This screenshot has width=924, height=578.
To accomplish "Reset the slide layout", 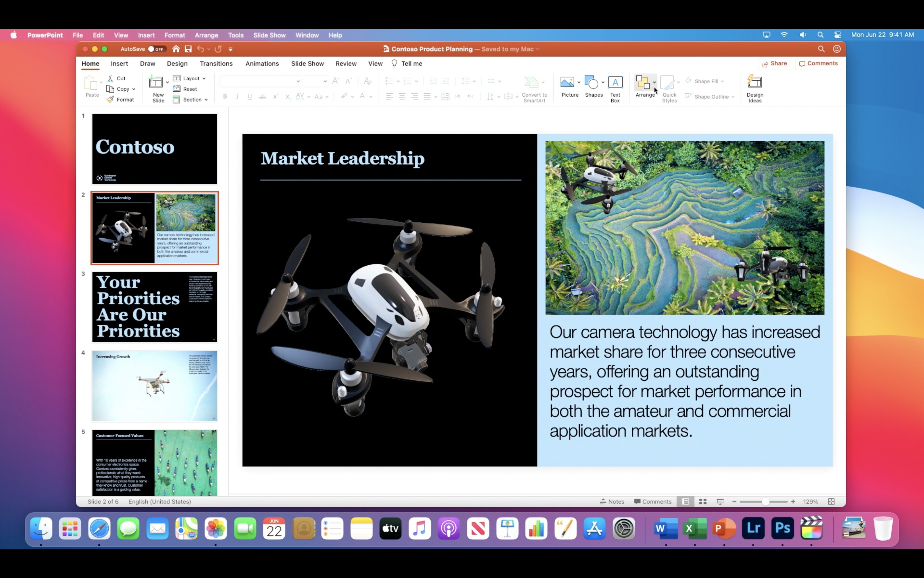I will [185, 89].
